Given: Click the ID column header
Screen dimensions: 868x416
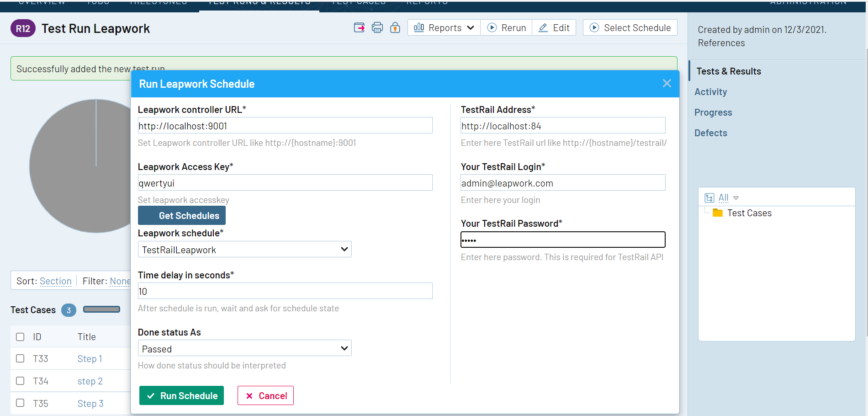Looking at the screenshot, I should tap(37, 337).
